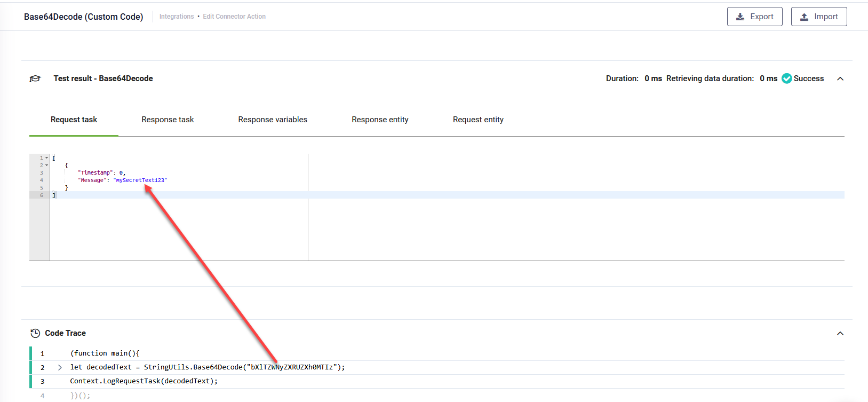The image size is (868, 402).
Task: Click the "Timestamp" key in JSON
Action: tap(95, 173)
